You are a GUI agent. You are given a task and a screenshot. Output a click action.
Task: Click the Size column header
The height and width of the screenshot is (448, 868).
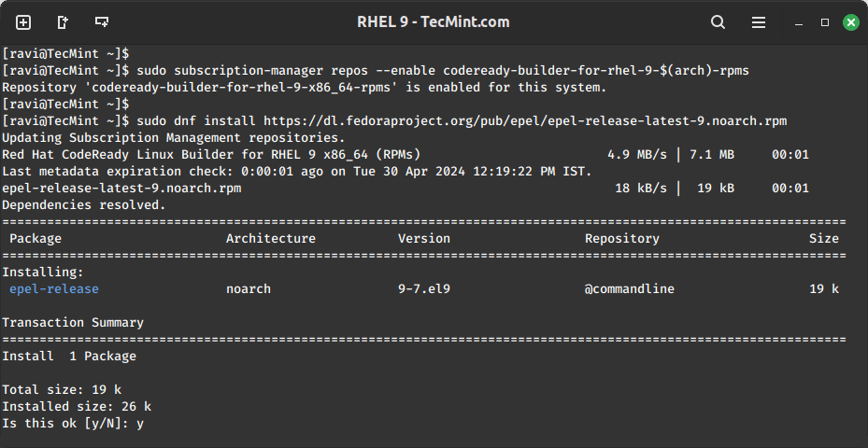coord(823,239)
